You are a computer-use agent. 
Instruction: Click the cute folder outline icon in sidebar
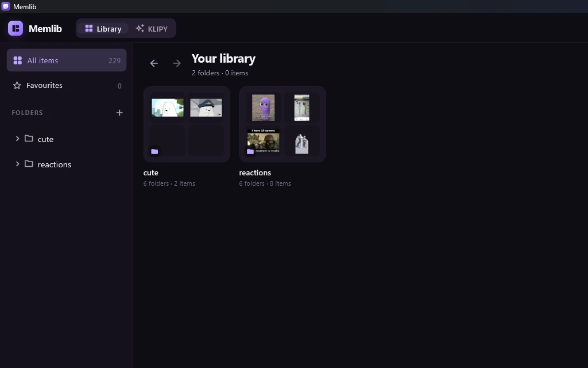tap(29, 138)
